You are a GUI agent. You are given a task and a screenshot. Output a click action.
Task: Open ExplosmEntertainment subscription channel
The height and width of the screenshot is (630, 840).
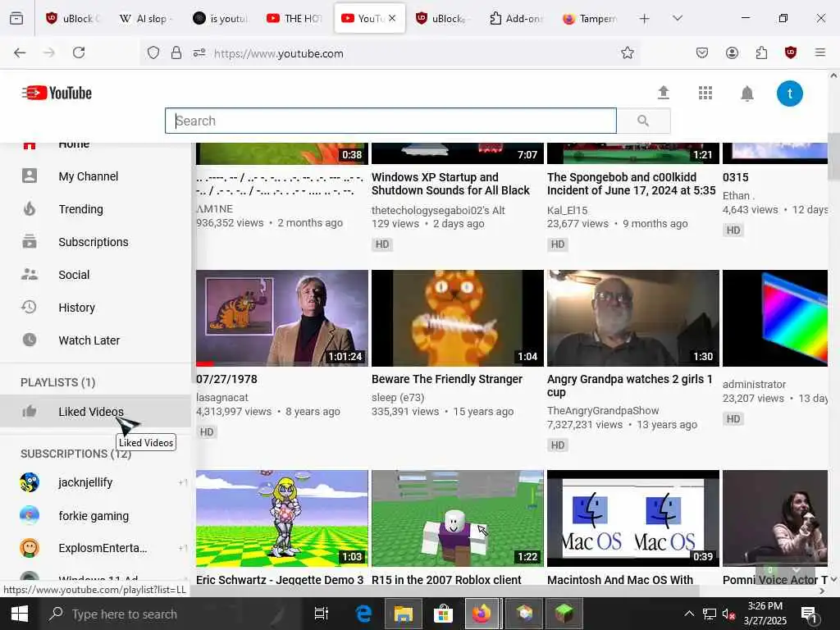pos(103,548)
